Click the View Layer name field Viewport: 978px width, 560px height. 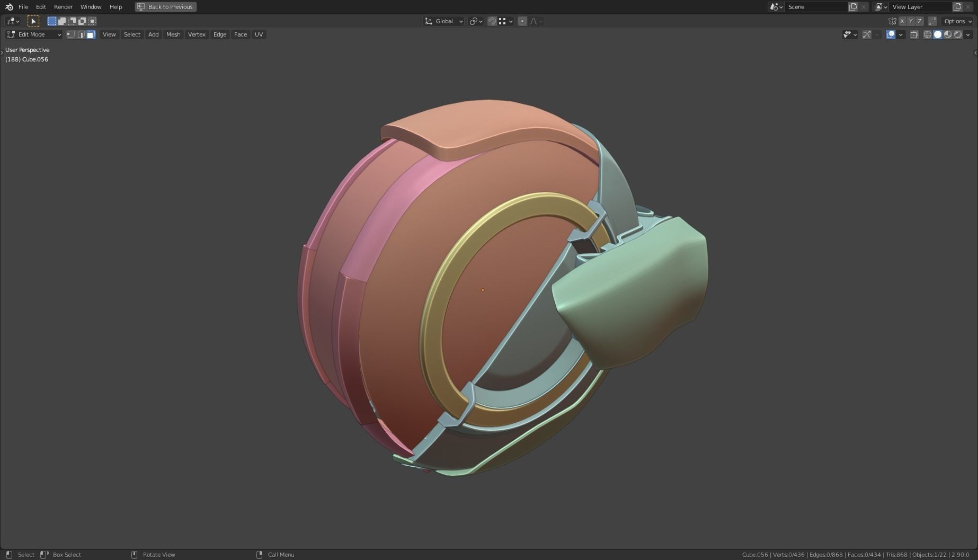coord(920,7)
